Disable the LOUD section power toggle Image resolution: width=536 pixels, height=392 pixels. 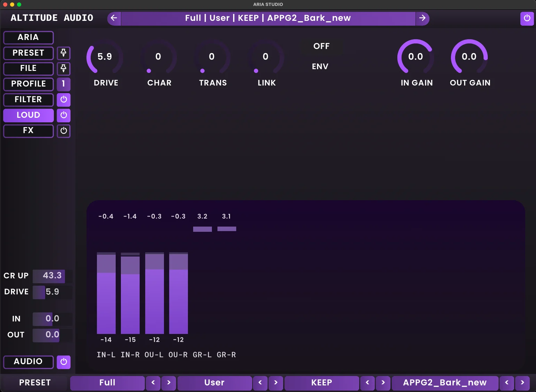pyautogui.click(x=64, y=115)
